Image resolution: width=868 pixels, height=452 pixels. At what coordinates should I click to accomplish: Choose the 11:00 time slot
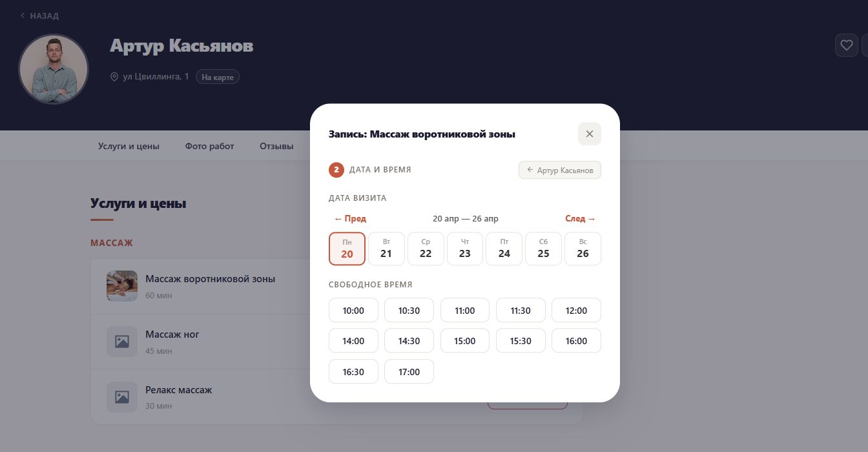465,310
